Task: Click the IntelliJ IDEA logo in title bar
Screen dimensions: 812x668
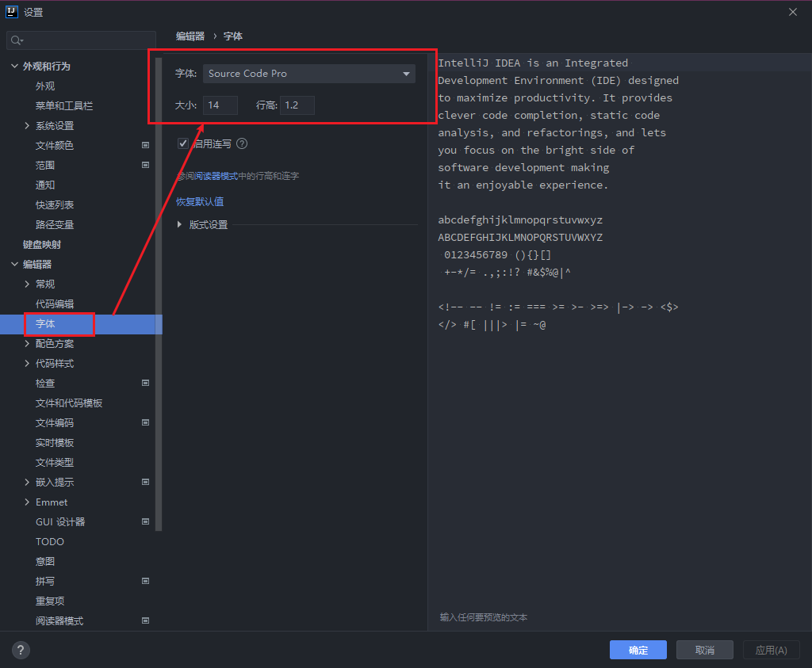Action: click(x=11, y=12)
